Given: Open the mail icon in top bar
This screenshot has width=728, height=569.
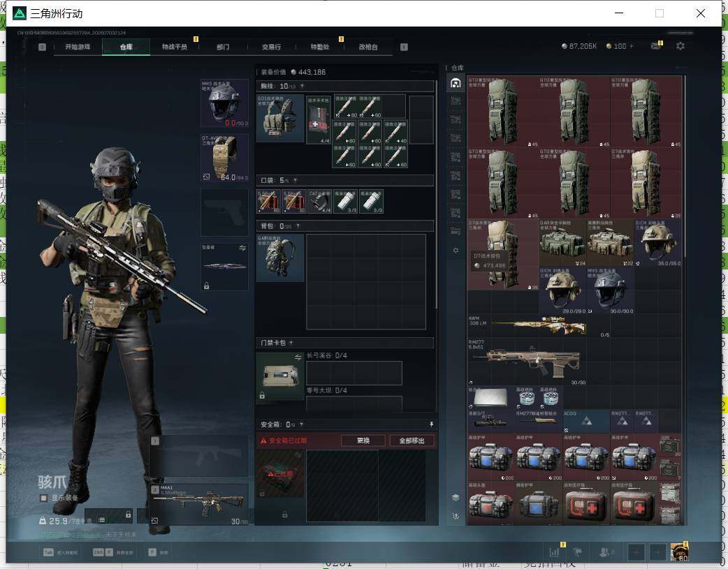Looking at the screenshot, I should point(655,46).
